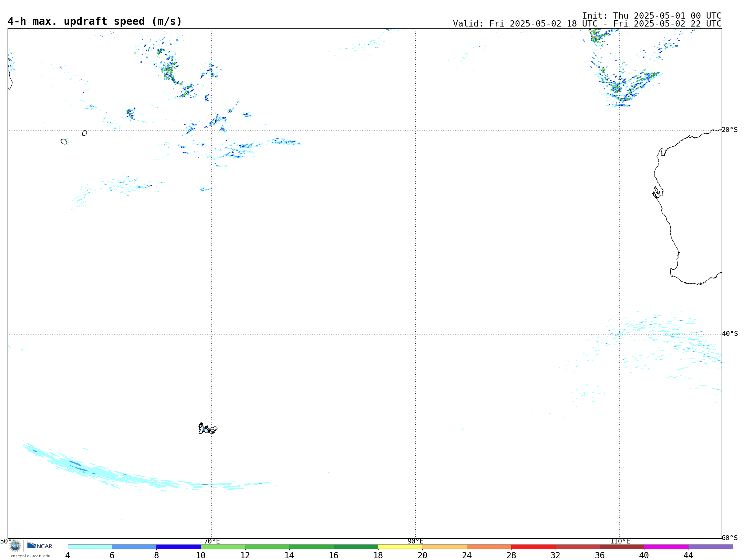Pick the magenta 40-44 colorbar segment

[666, 547]
